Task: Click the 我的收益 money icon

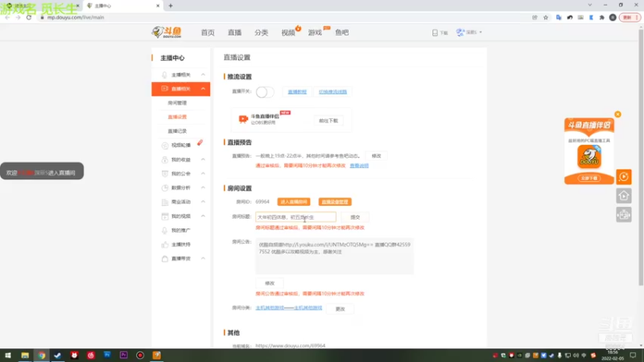Action: pyautogui.click(x=165, y=159)
